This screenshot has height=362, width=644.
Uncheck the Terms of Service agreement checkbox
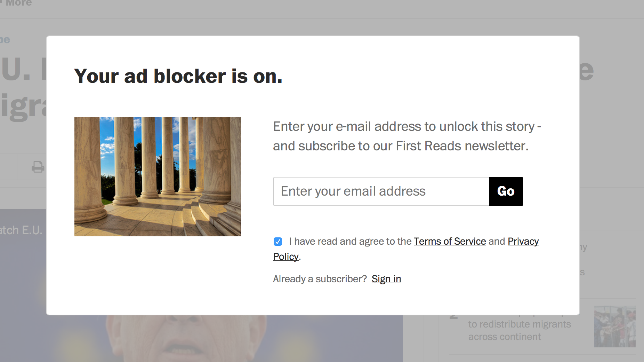point(278,242)
